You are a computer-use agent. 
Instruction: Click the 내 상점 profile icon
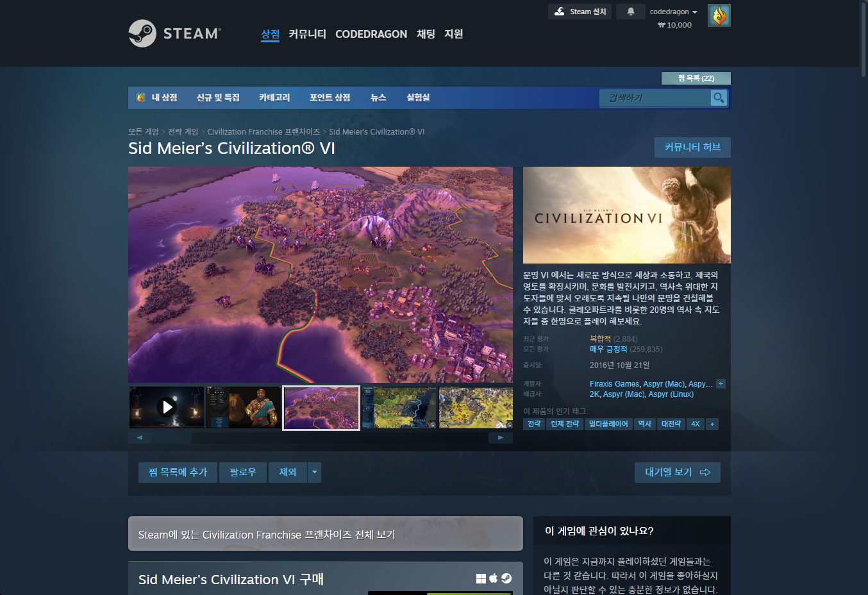tap(141, 97)
